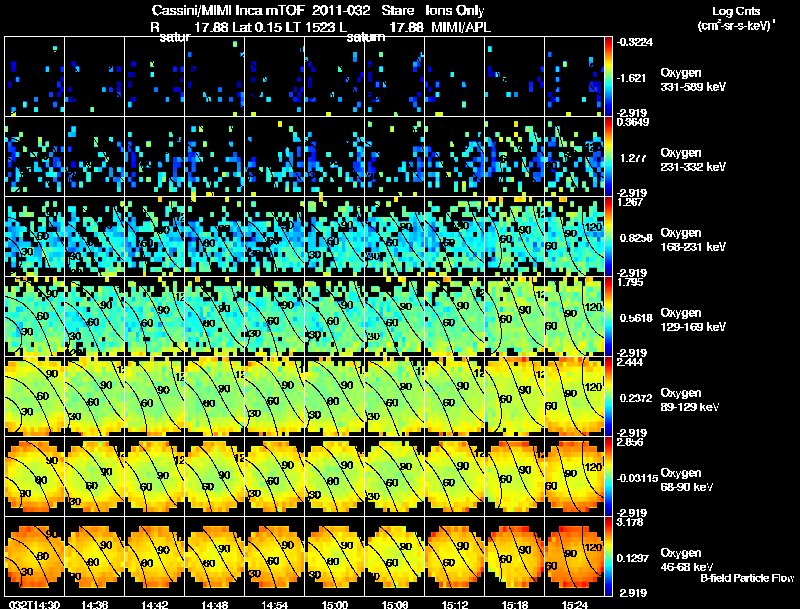This screenshot has width=800, height=609.
Task: Click the color bar beside Oxygen 129-169 keV
Action: coord(608,316)
